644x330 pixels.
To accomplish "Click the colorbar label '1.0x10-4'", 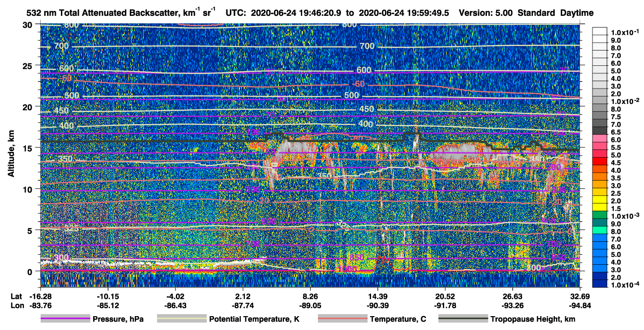I will pyautogui.click(x=626, y=285).
